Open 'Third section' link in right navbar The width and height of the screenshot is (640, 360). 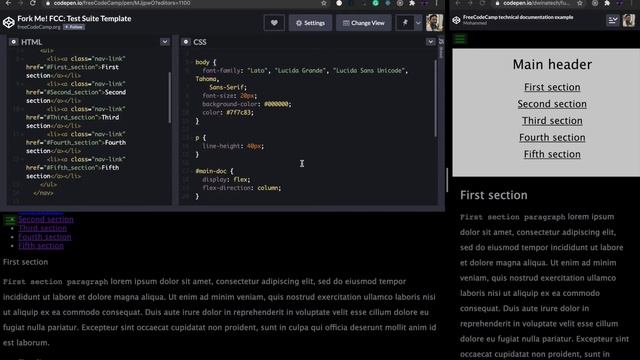552,121
